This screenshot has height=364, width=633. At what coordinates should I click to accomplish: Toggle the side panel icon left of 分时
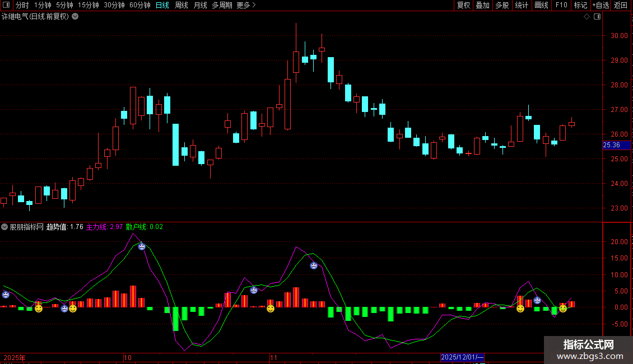(6, 5)
